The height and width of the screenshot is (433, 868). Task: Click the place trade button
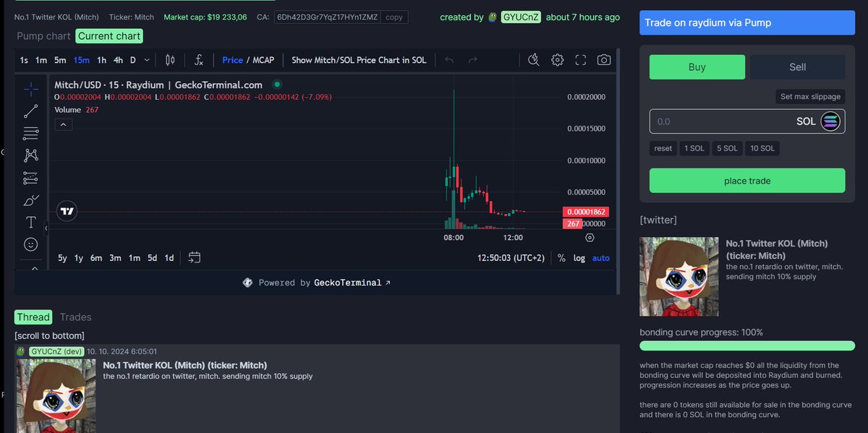coord(747,181)
